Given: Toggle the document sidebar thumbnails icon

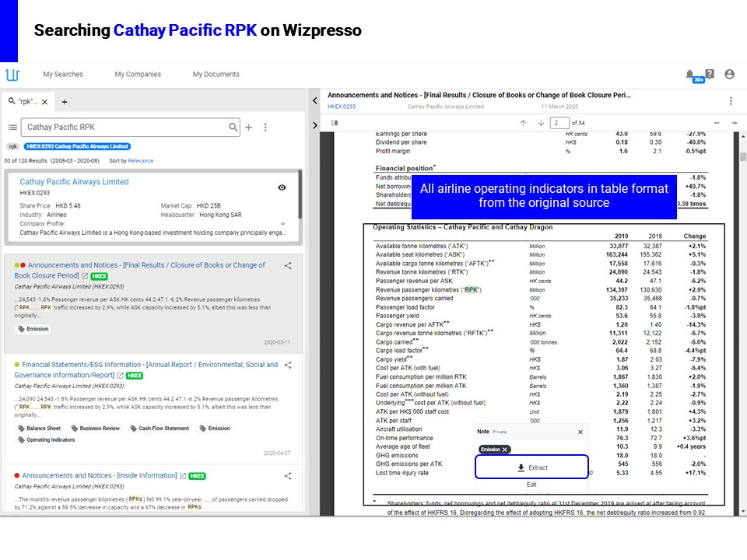Looking at the screenshot, I should click(x=335, y=123).
